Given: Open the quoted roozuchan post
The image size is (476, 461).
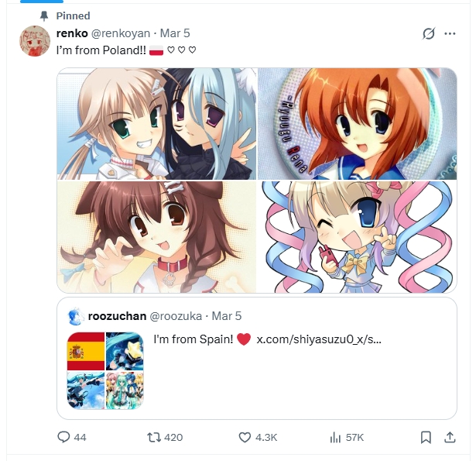Looking at the screenshot, I should (x=257, y=358).
